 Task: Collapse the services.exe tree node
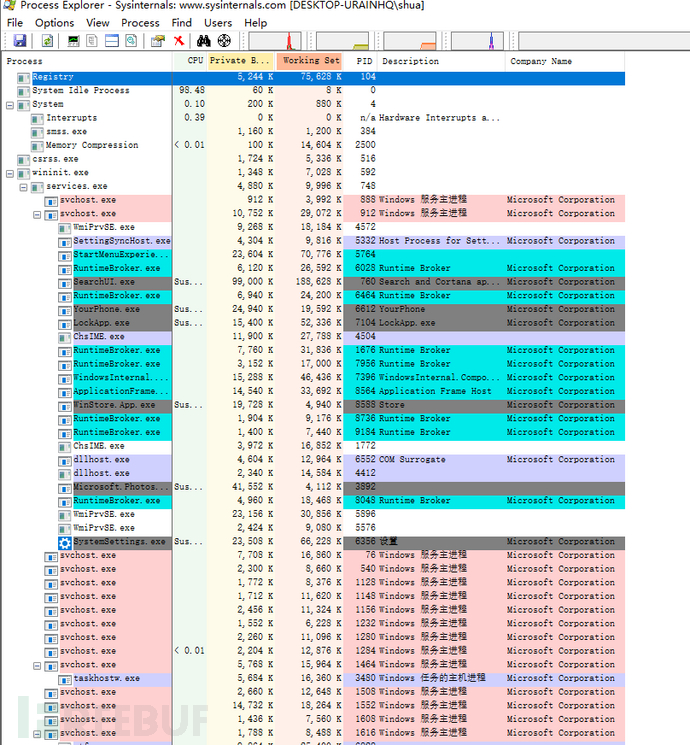point(23,187)
